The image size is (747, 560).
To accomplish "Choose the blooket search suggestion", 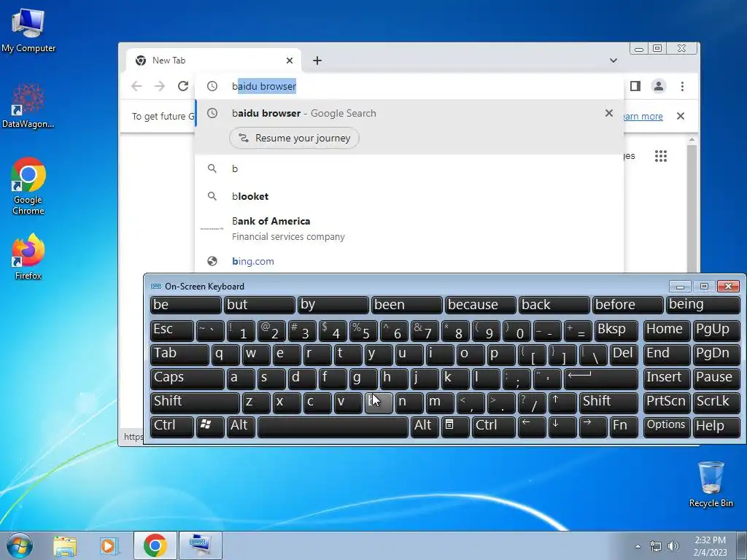I will [x=409, y=196].
